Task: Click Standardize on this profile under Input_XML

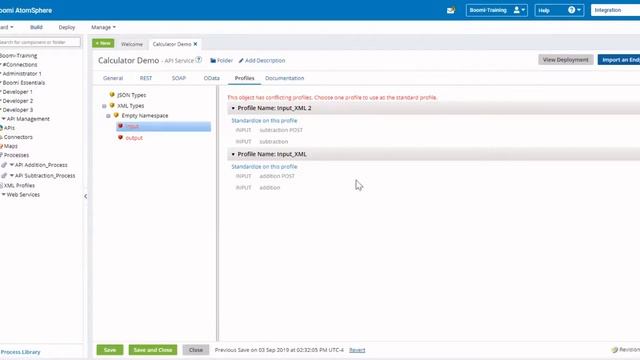Action: point(264,167)
